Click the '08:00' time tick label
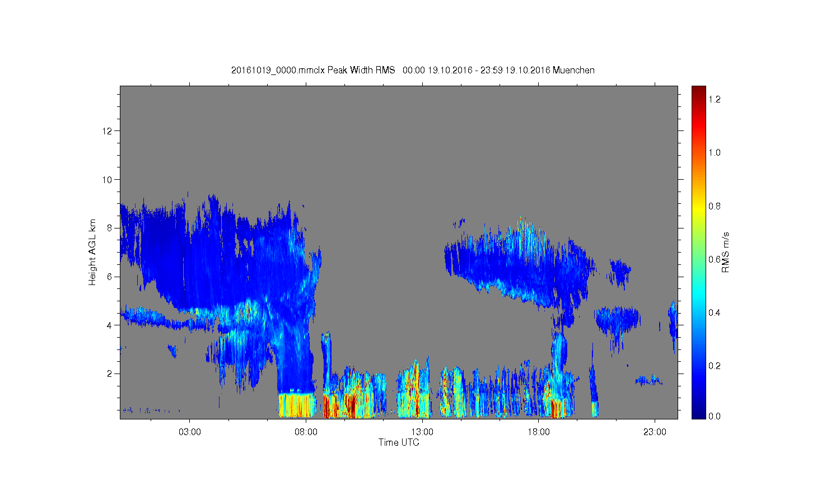This screenshot has width=840, height=504. click(306, 432)
